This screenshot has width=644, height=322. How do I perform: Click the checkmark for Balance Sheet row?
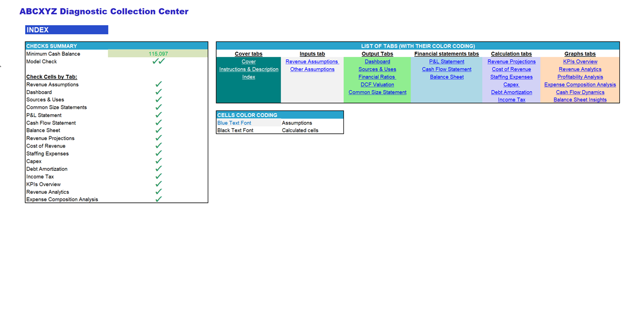158,130
